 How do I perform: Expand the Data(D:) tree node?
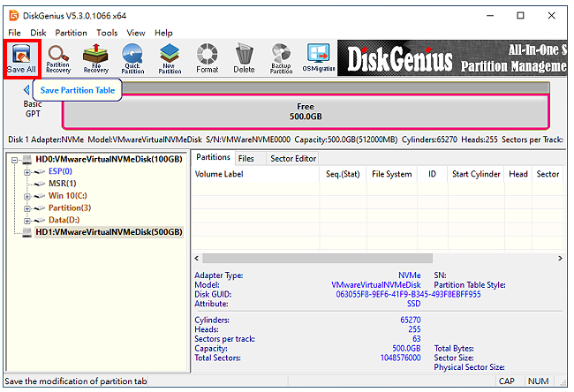(x=27, y=221)
